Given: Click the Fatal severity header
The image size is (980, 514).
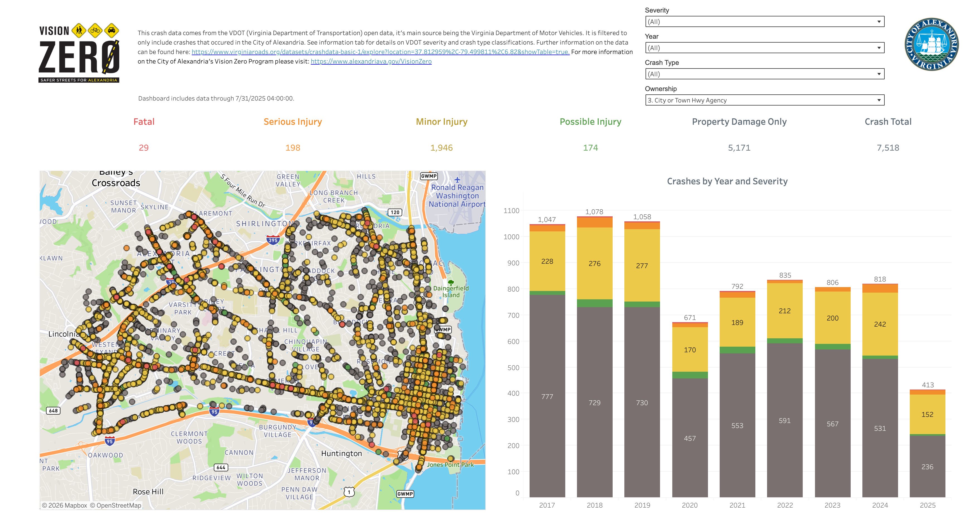Looking at the screenshot, I should 144,122.
